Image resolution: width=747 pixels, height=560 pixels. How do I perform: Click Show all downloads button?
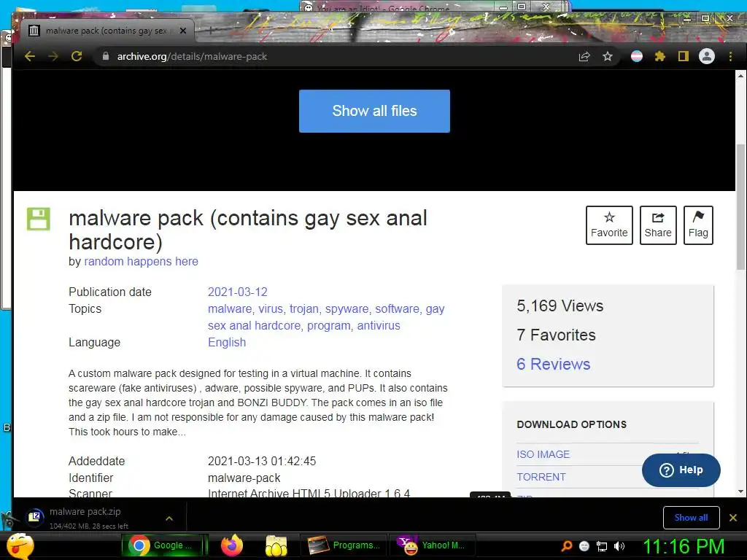click(691, 518)
